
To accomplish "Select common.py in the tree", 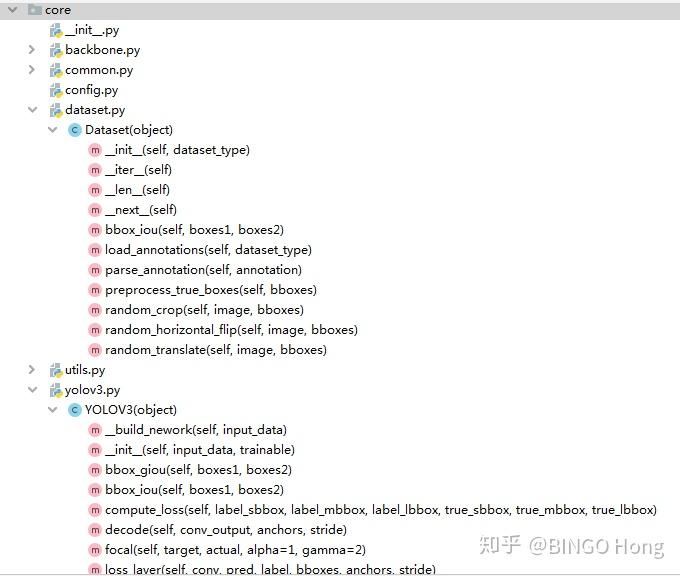I will 99,70.
